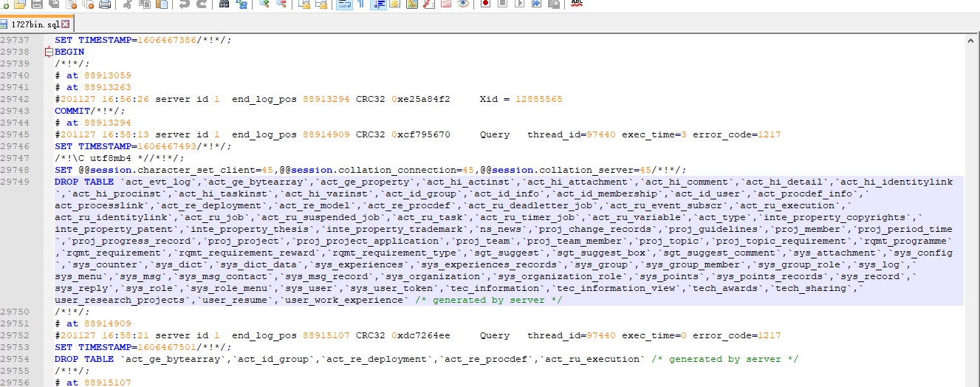
Task: Click the "# at 88915107" line
Action: tap(93, 383)
